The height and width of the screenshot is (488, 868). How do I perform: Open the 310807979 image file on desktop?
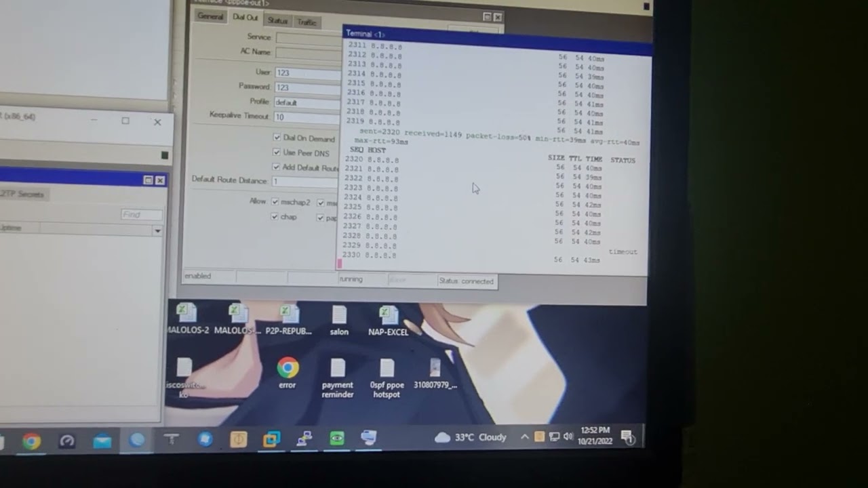click(435, 373)
